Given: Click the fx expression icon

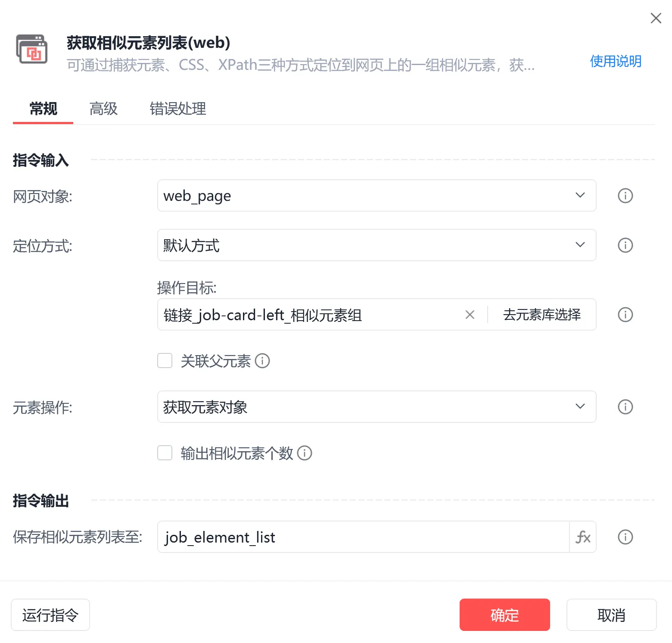Looking at the screenshot, I should [x=583, y=537].
